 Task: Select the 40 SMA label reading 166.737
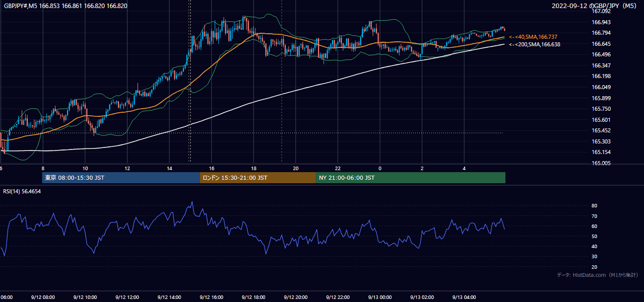[x=534, y=37]
